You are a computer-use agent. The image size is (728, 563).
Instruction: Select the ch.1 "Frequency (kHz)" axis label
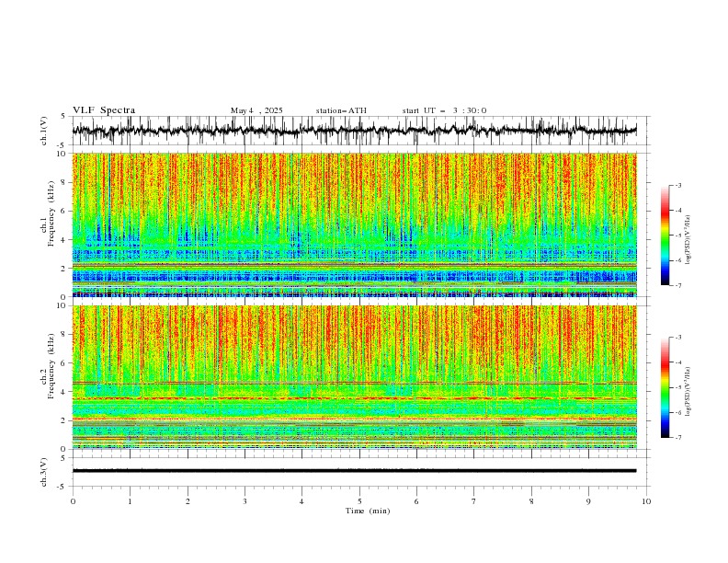[x=51, y=212]
